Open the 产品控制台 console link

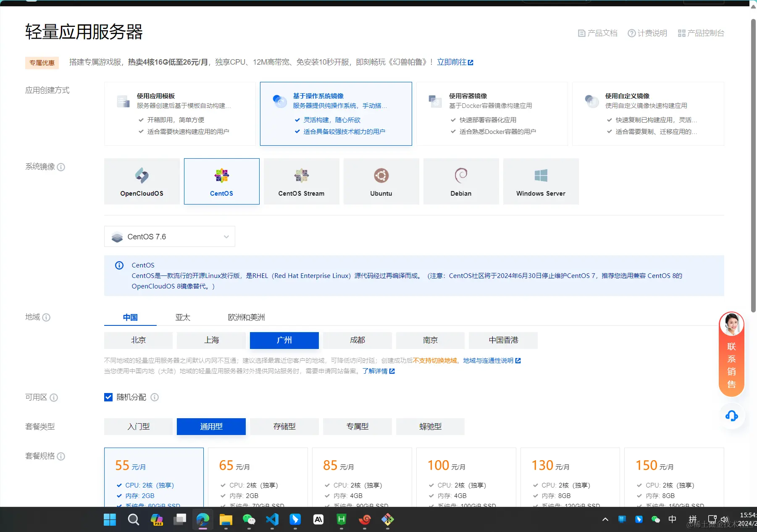point(701,33)
